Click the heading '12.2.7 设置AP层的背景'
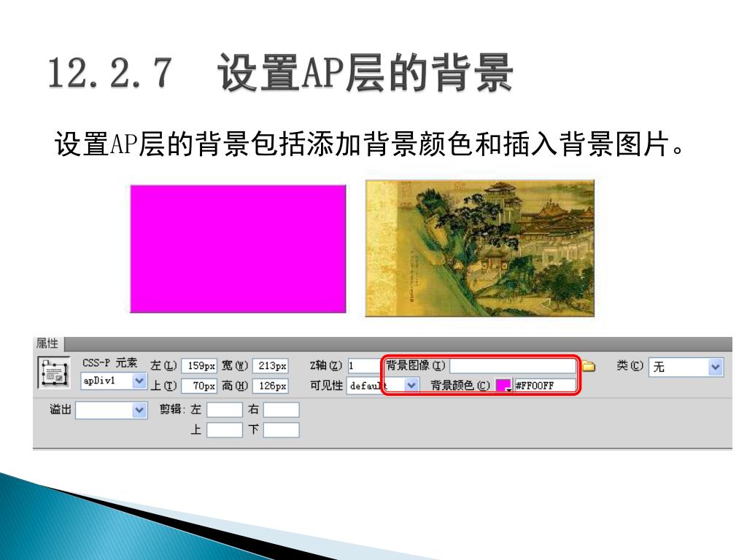Screen dimensions: 747x560 (281, 72)
